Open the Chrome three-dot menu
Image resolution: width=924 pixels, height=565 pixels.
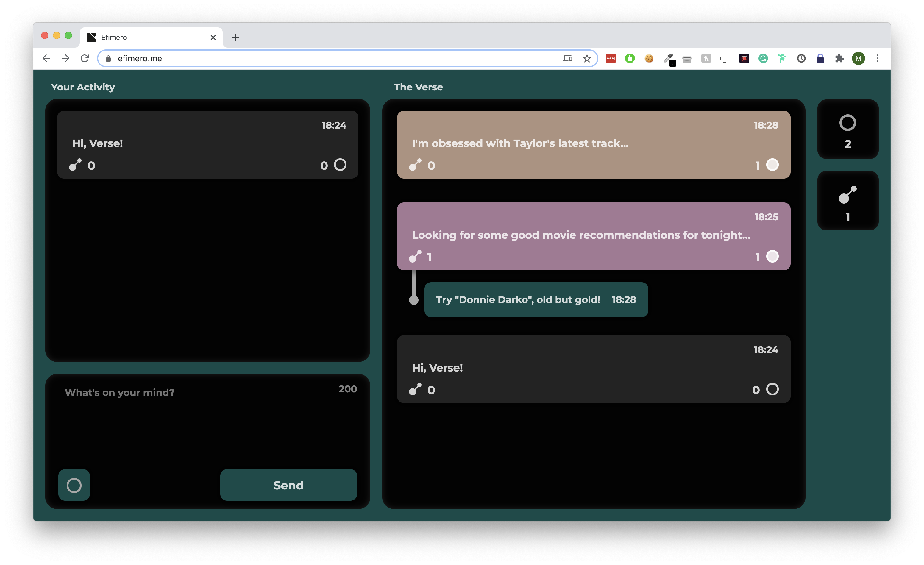pos(877,58)
